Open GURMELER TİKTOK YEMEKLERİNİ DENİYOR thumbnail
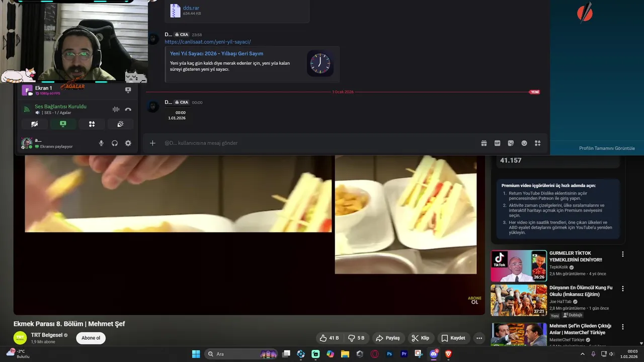 [519, 266]
